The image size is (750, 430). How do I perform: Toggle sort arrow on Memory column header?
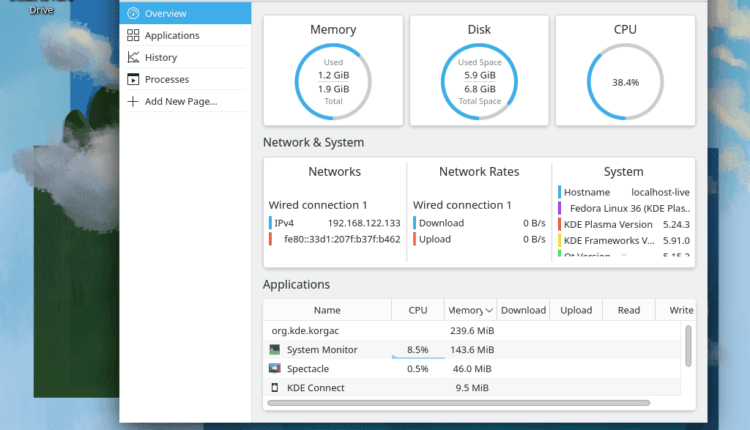[x=487, y=311]
